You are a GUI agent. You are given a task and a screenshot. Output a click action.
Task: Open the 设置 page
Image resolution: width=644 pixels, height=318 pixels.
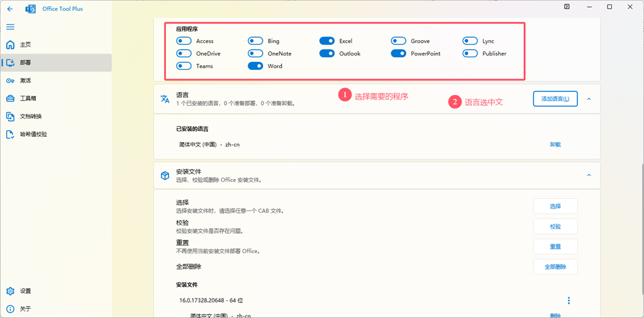click(x=56, y=291)
